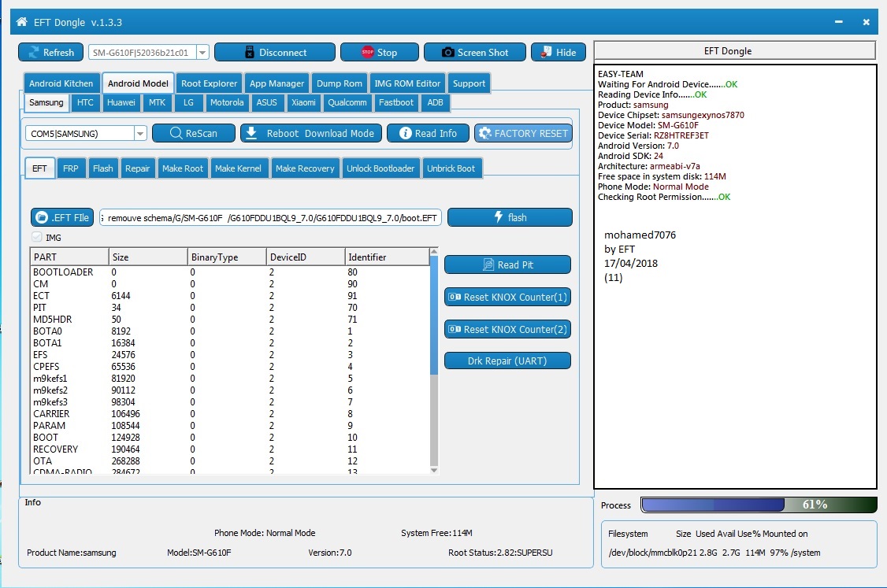Click the Screen Shot camera icon
Image resolution: width=887 pixels, height=588 pixels.
(447, 52)
